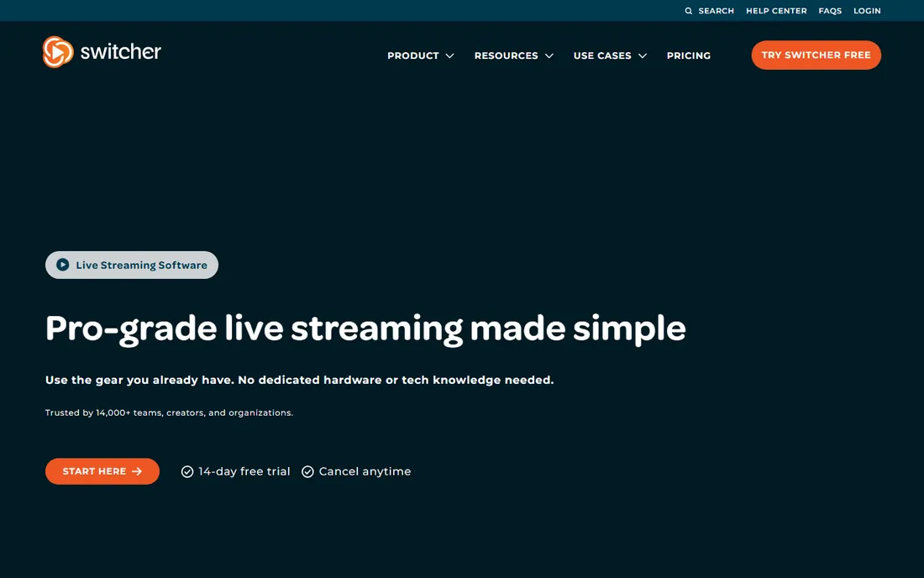
Task: Open the Use Cases navigation menu
Action: [x=602, y=55]
